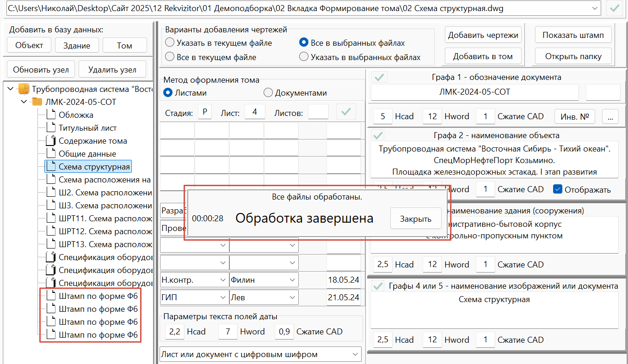Click the Инв. № button

tap(575, 116)
